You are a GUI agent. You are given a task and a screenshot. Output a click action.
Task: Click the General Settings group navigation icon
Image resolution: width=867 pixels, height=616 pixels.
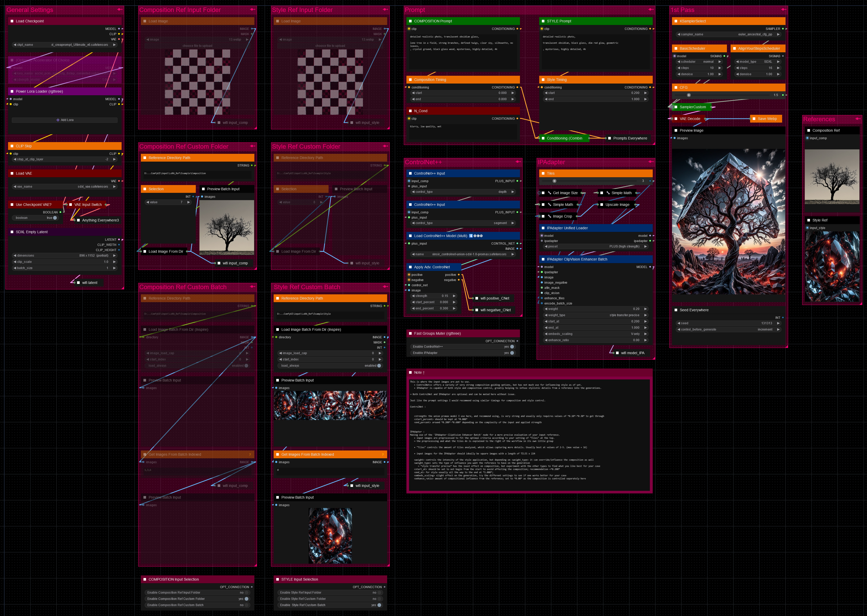click(x=120, y=9)
